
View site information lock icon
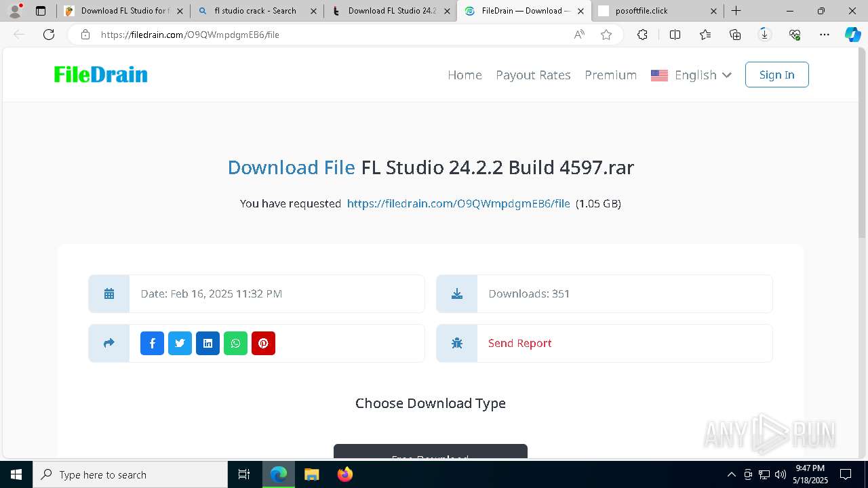pyautogui.click(x=85, y=35)
